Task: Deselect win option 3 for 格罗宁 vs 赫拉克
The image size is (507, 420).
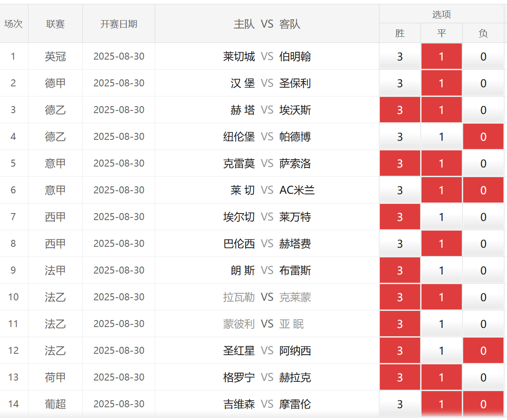Action: tap(400, 377)
